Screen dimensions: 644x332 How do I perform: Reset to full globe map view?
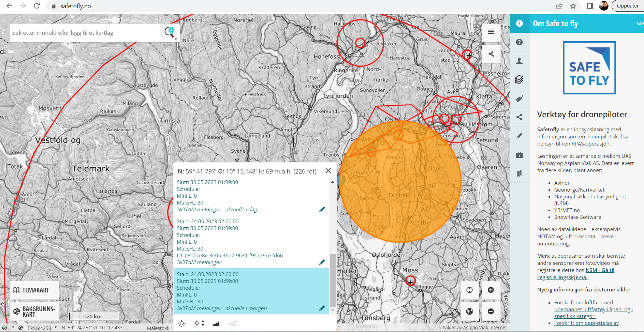pos(470,311)
